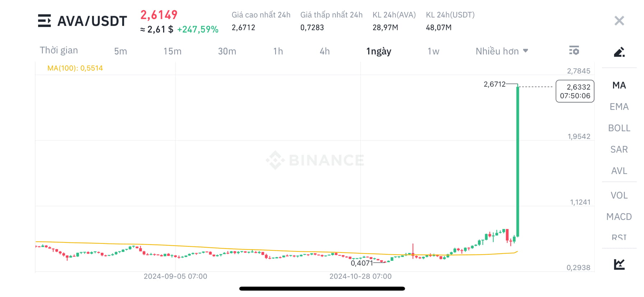Switch to the 5m timeframe tab
The image size is (644, 297).
coord(120,51)
